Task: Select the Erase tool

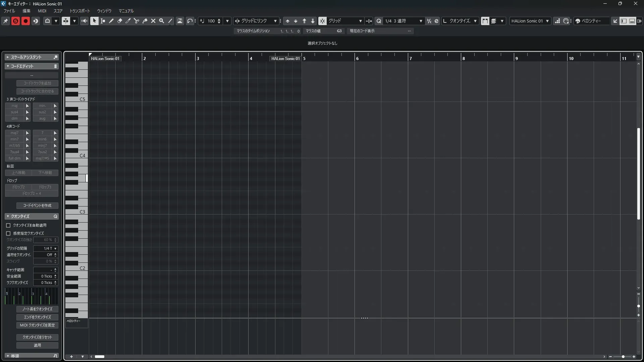Action: click(x=120, y=21)
